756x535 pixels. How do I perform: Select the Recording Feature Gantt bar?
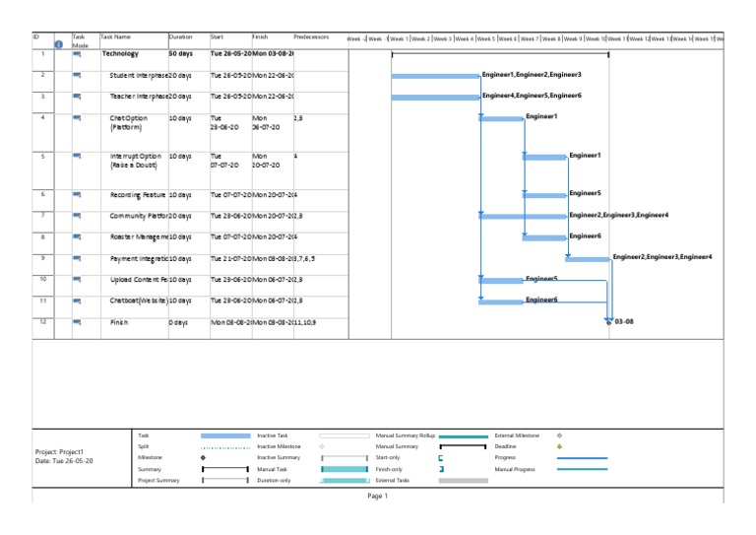(x=545, y=195)
